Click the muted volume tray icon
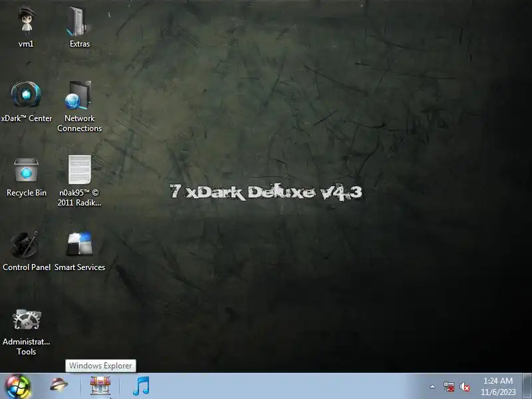 [464, 386]
